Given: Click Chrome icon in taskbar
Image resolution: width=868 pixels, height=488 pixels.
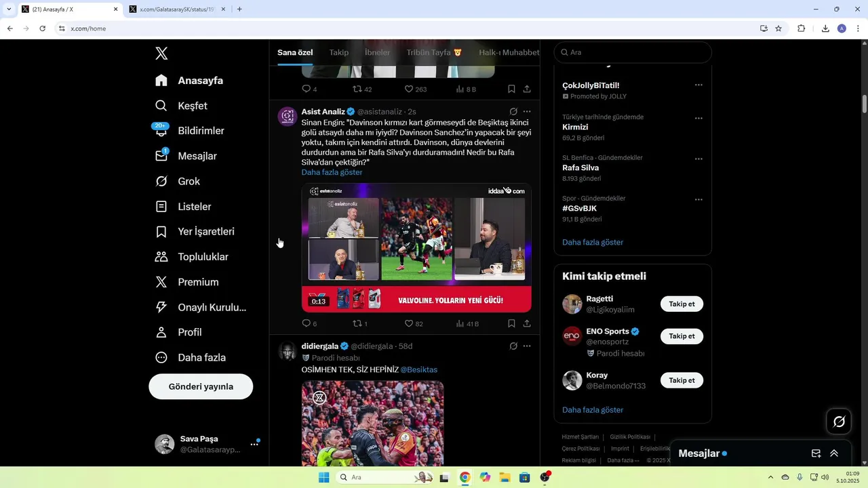Looking at the screenshot, I should [465, 477].
